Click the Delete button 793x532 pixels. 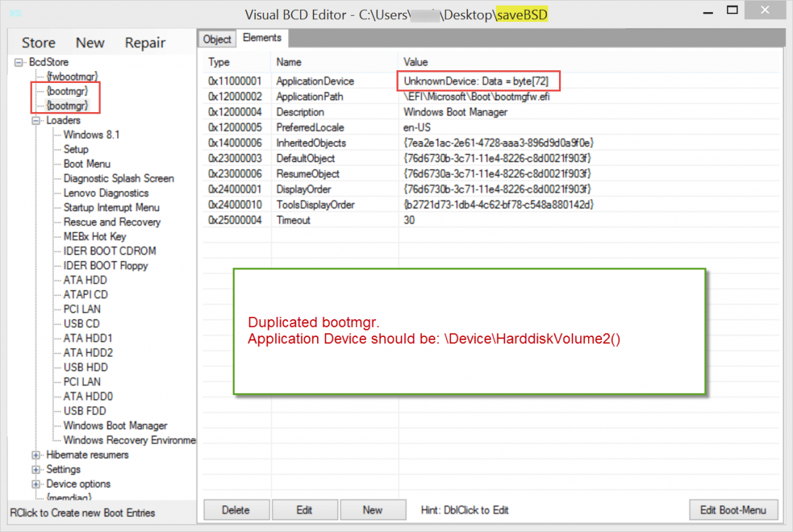pos(235,509)
